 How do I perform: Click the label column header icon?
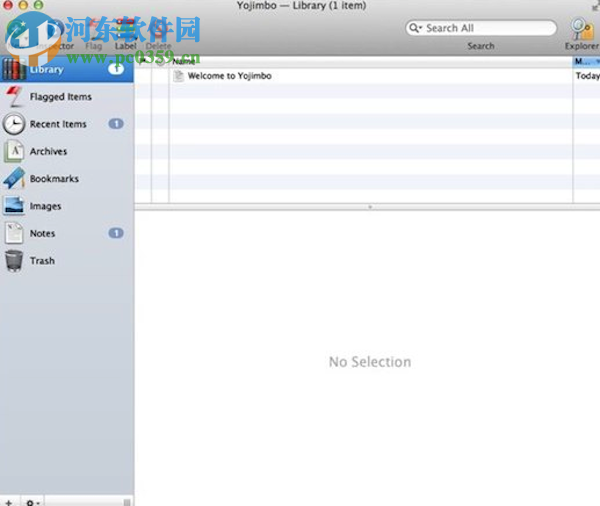(160, 61)
